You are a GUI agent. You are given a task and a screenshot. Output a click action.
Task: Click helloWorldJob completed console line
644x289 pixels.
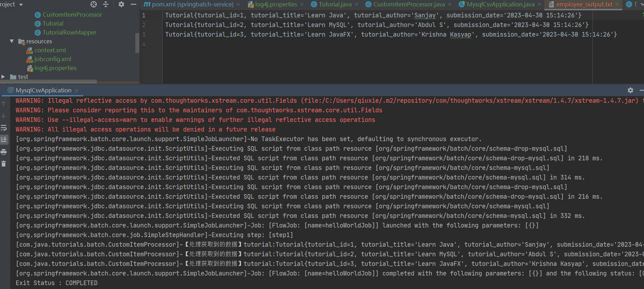click(x=330, y=273)
